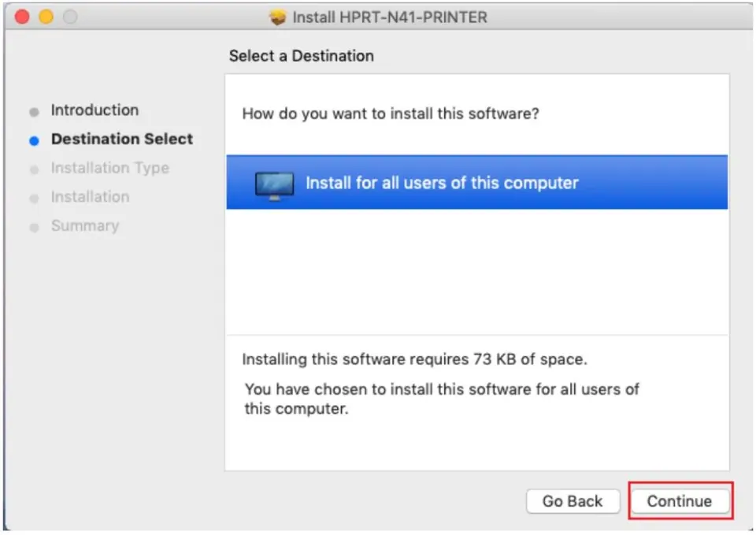756x535 pixels.
Task: Click the Installation step bullet
Action: [34, 199]
